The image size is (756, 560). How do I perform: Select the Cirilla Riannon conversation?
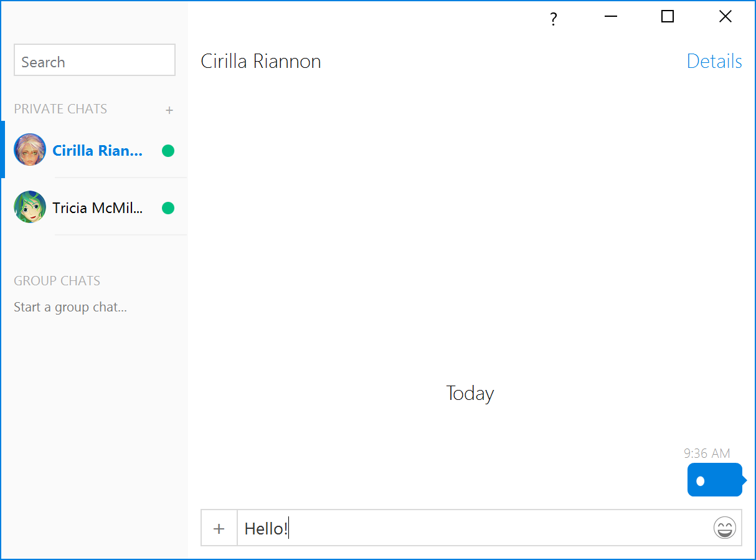[x=98, y=150]
